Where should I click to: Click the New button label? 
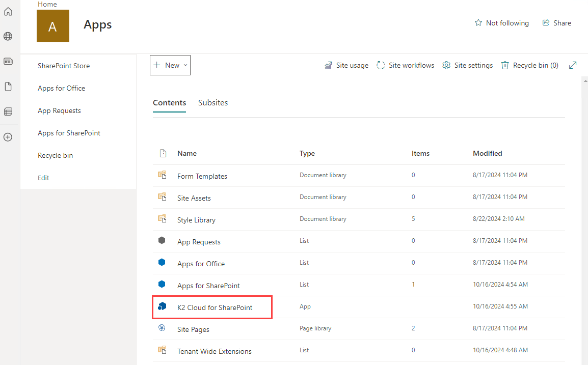172,65
